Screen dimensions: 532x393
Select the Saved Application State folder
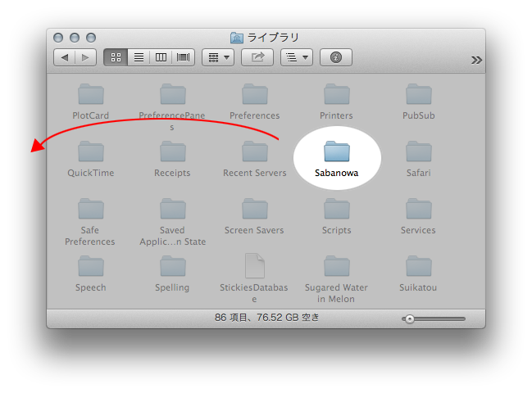[173, 209]
